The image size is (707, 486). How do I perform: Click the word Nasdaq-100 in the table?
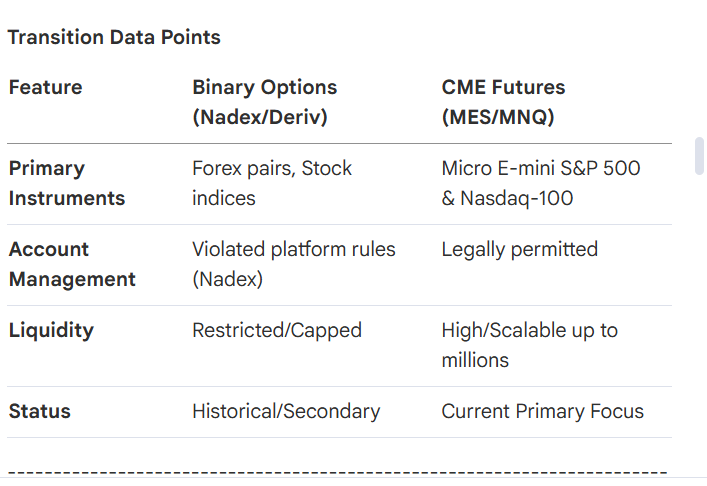click(517, 198)
